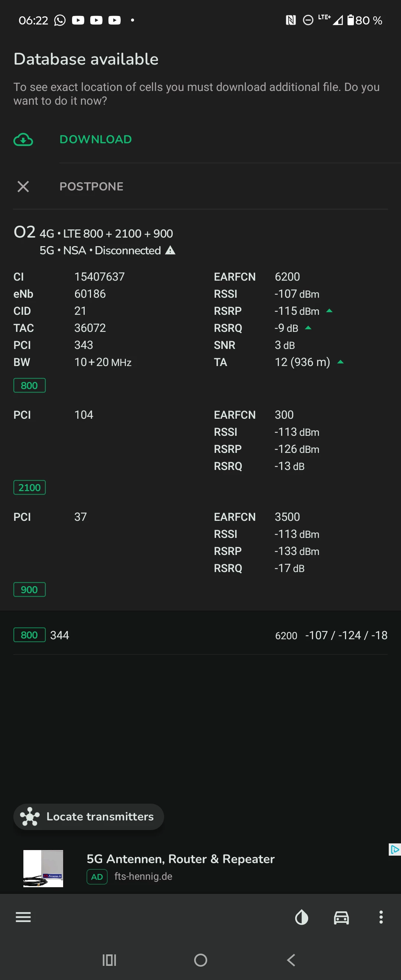The image size is (401, 980).
Task: Tap the 800 band tag under BW
Action: pos(29,385)
